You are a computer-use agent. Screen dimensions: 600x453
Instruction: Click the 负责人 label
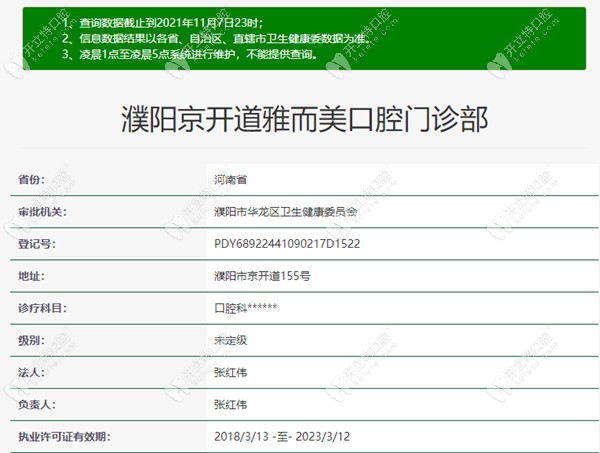[x=37, y=404]
